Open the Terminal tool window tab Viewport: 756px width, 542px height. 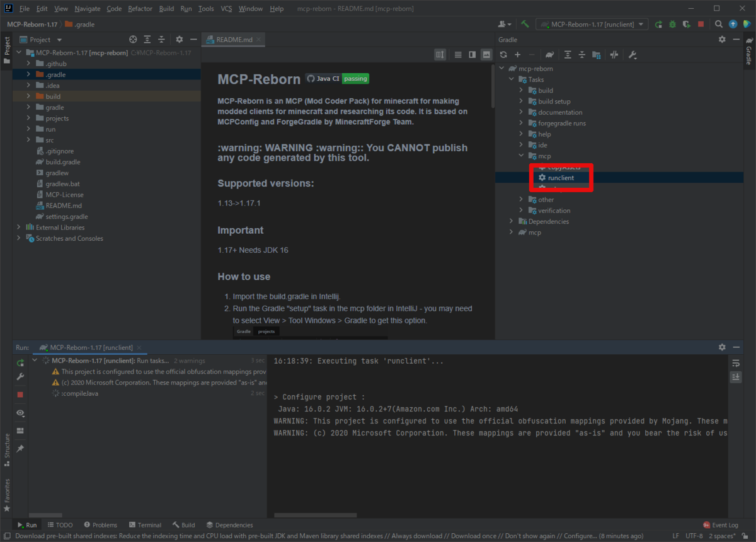point(144,524)
